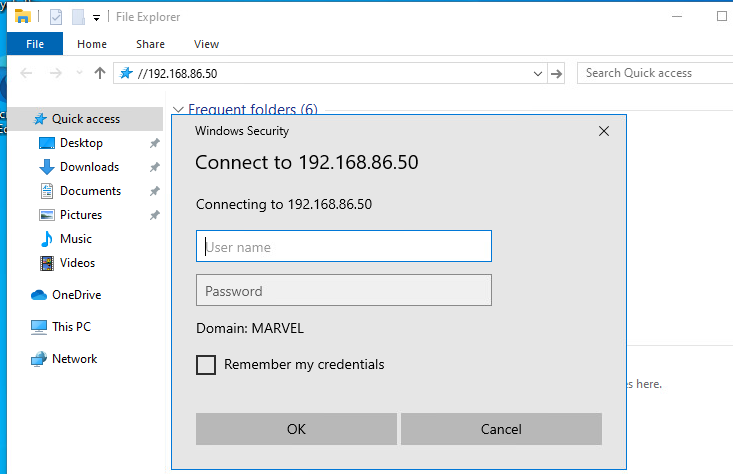Select Music in the navigation pane
Image resolution: width=733 pixels, height=474 pixels.
[x=75, y=239]
